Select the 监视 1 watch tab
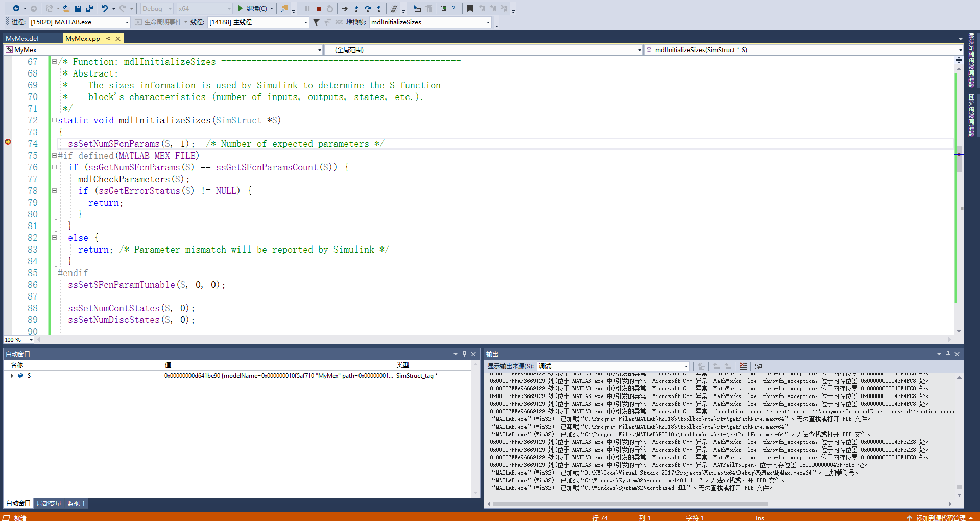 click(x=76, y=503)
